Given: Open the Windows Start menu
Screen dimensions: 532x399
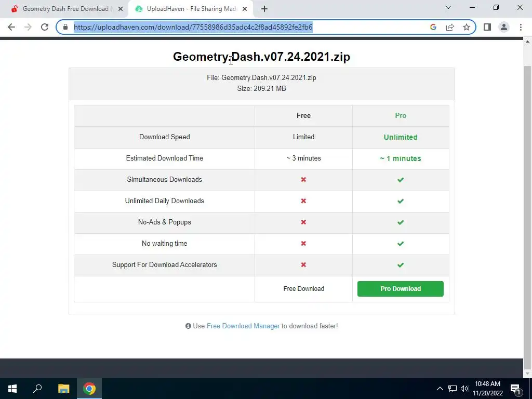Looking at the screenshot, I should (12, 389).
